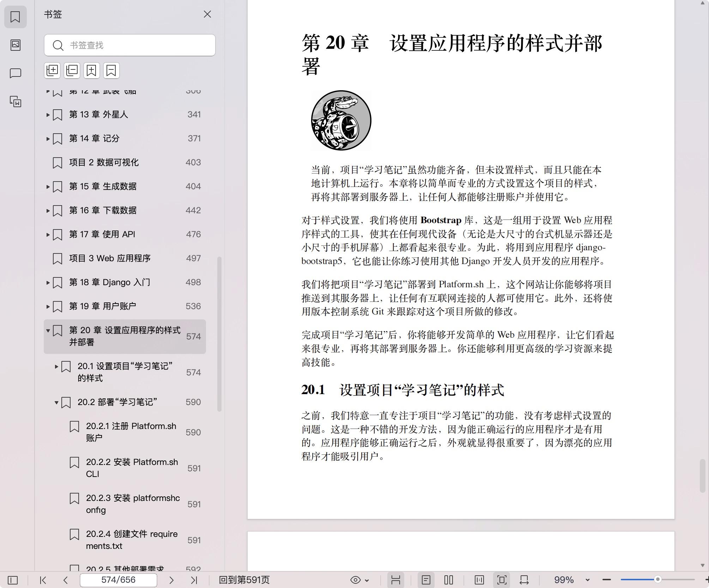Select single page view
Image resolution: width=709 pixels, height=588 pixels.
click(426, 580)
